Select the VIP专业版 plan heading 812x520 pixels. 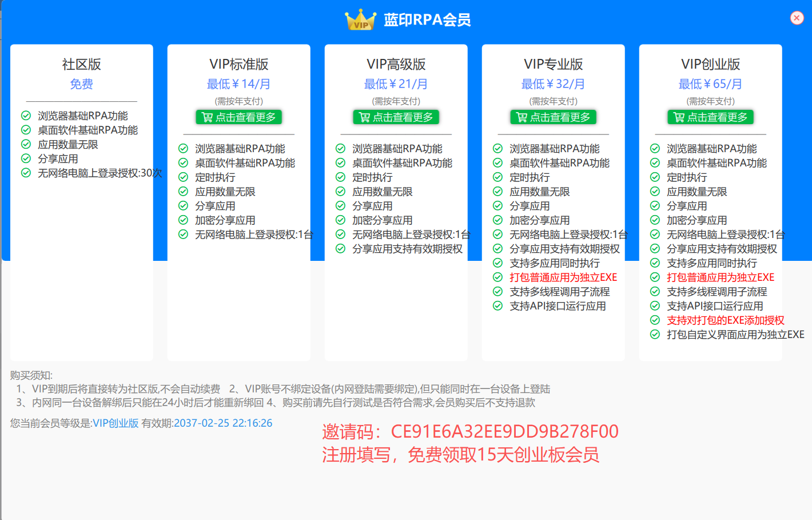(553, 64)
